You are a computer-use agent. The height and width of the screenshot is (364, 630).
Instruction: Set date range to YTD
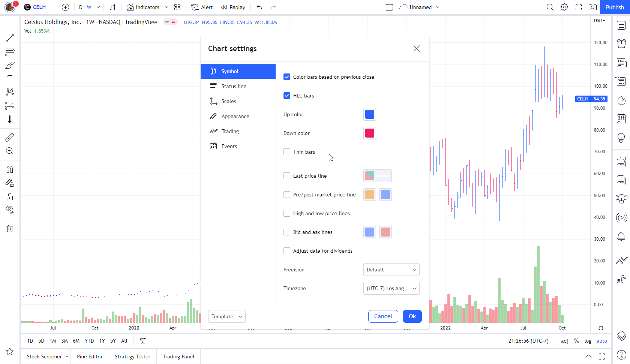(x=89, y=341)
